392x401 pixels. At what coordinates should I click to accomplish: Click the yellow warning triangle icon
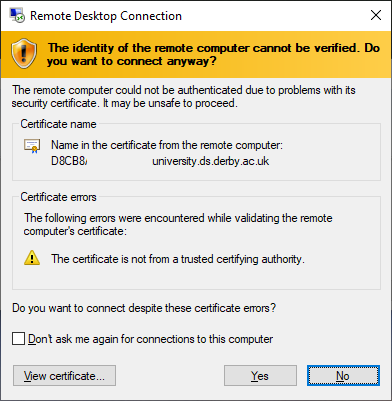tap(32, 258)
